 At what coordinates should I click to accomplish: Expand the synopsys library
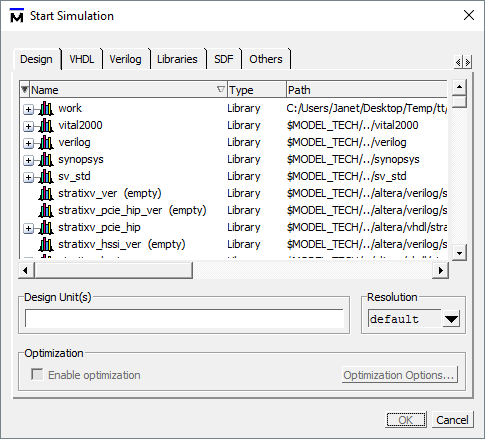pyautogui.click(x=28, y=160)
